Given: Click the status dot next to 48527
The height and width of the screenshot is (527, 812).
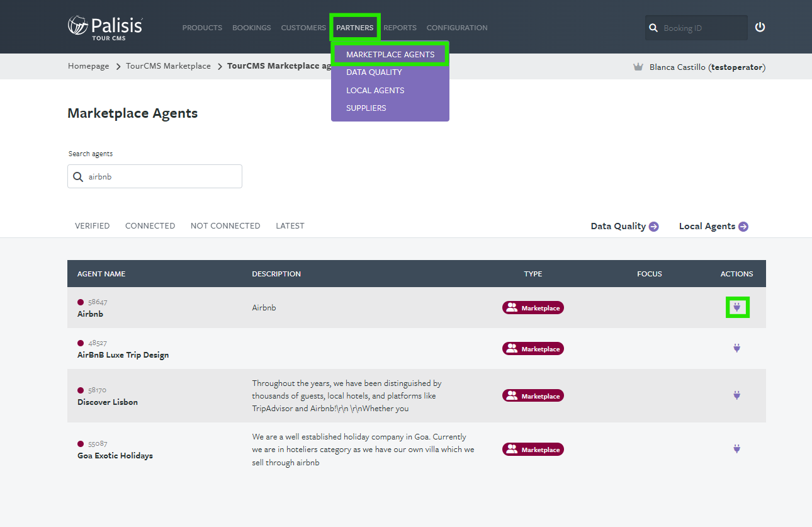Looking at the screenshot, I should click(x=81, y=343).
